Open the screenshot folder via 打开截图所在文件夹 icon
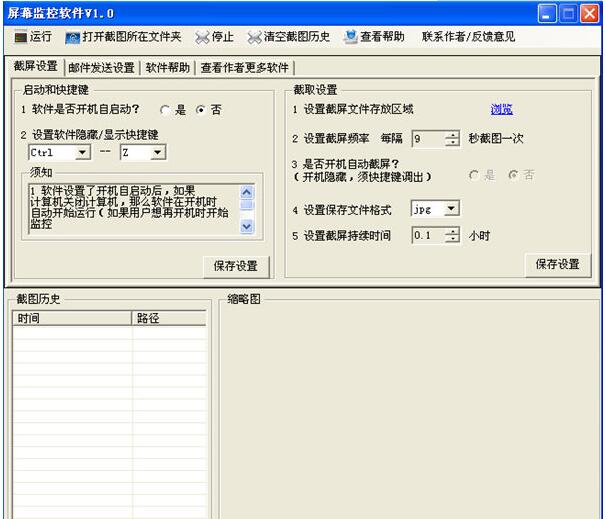Viewport: 606px width, 519px height. tap(72, 37)
